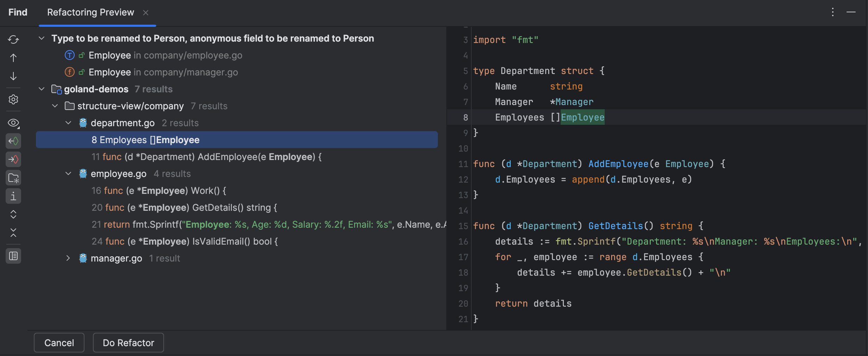The width and height of the screenshot is (868, 356).
Task: Open the three-dot overflow menu
Action: click(x=832, y=12)
